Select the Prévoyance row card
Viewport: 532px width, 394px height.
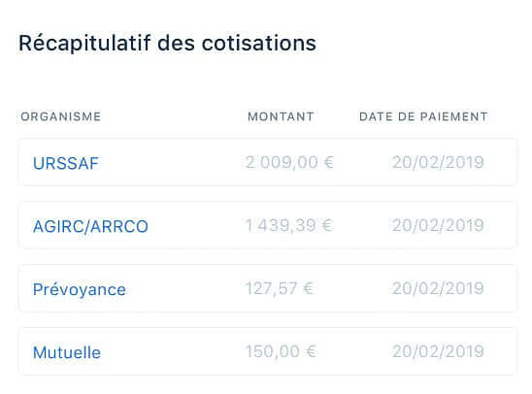pos(268,288)
